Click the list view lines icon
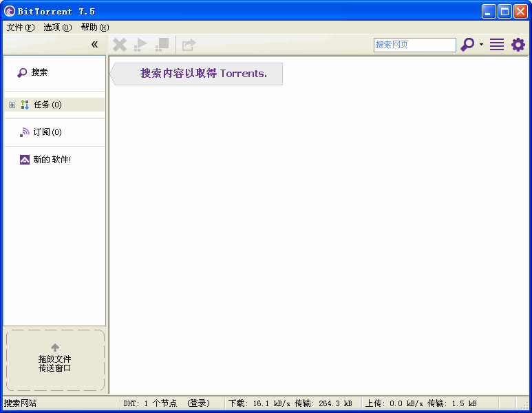 (x=497, y=45)
